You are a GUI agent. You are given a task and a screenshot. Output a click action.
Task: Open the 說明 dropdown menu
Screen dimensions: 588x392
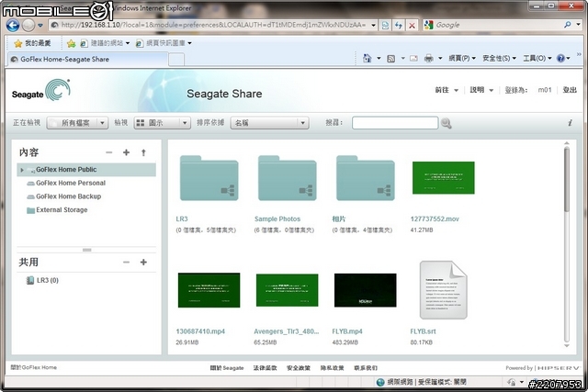(x=481, y=90)
